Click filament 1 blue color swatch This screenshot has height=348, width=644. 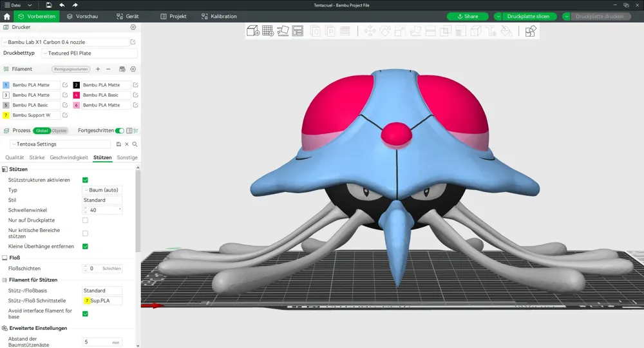[6, 85]
